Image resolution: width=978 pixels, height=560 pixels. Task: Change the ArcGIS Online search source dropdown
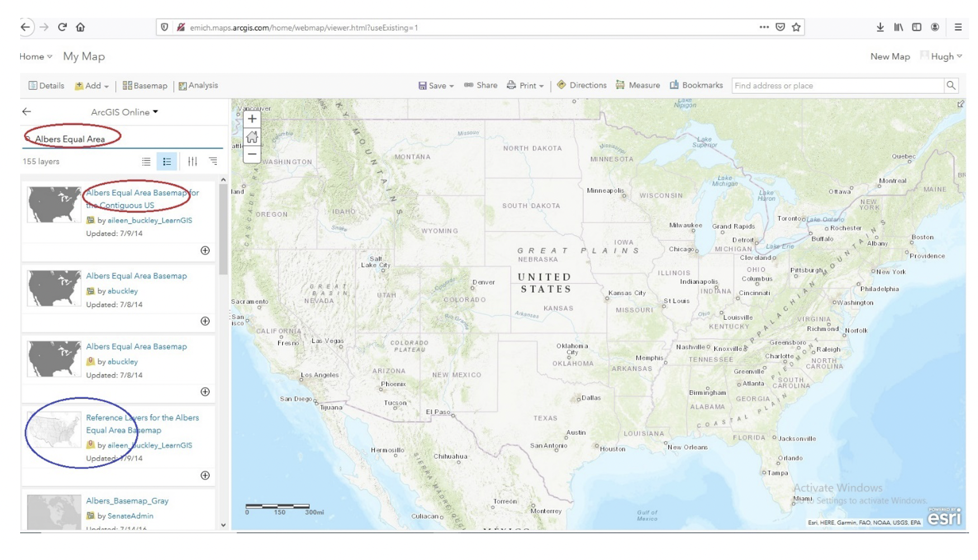125,112
